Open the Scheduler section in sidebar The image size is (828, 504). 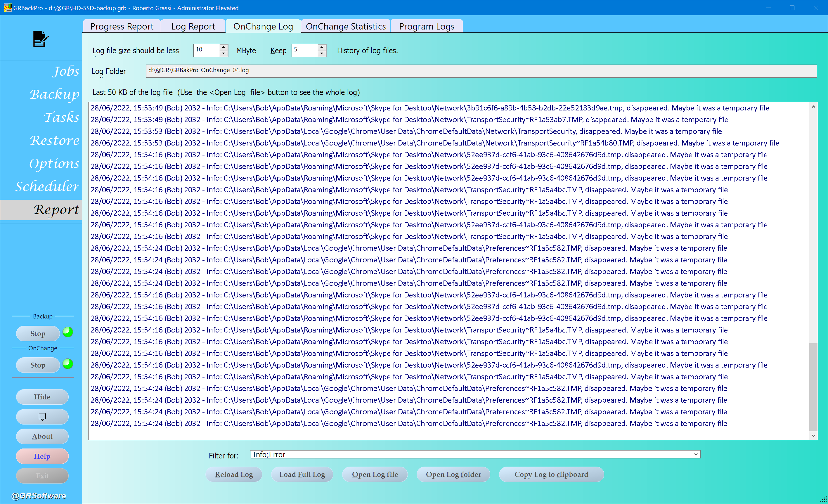47,186
